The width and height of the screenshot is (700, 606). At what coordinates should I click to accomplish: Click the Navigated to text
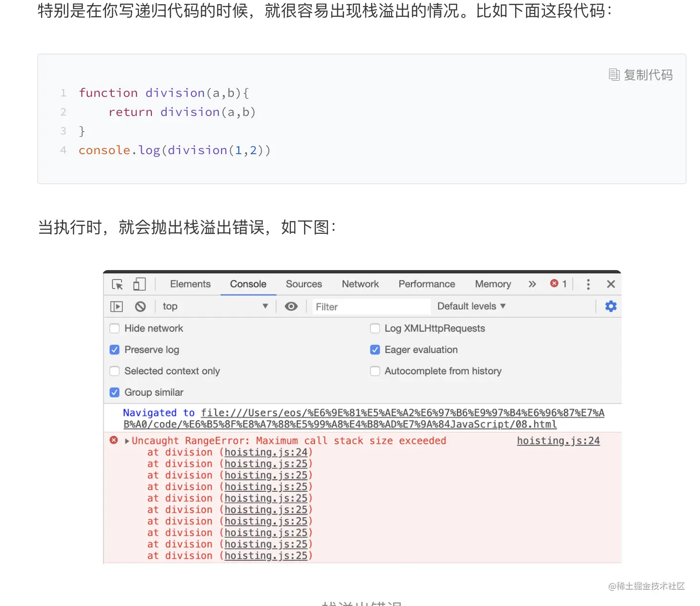[159, 413]
